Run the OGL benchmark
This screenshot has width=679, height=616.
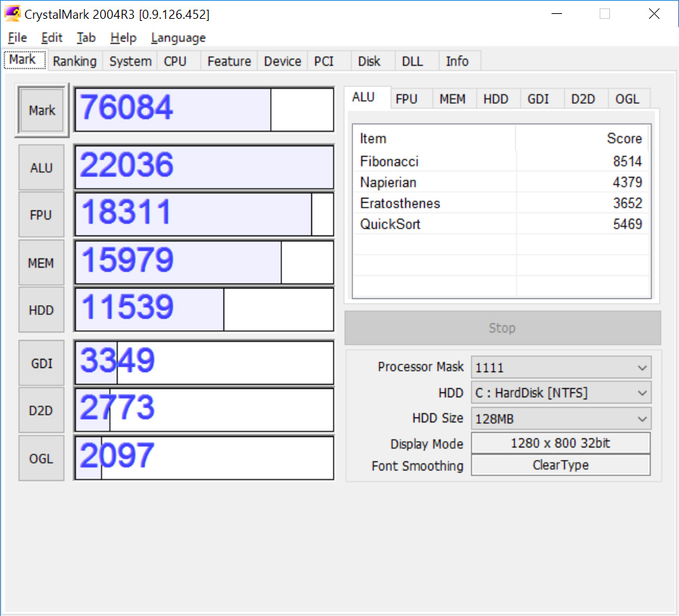(41, 458)
